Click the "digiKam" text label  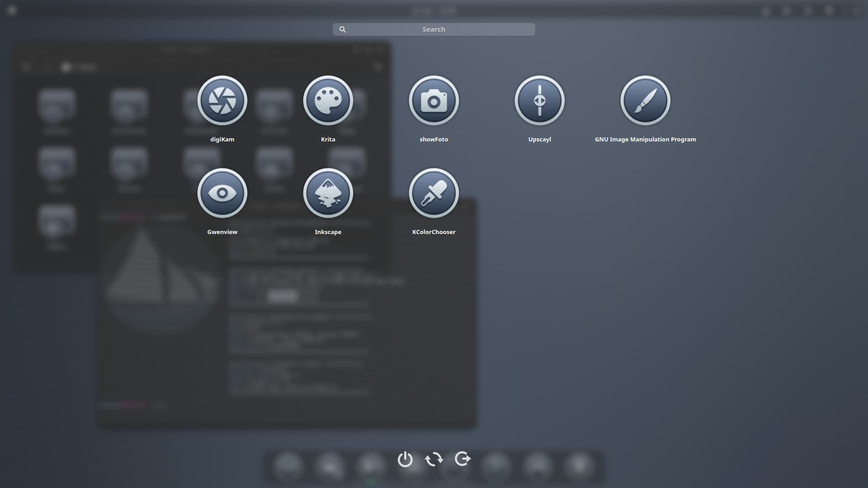(222, 139)
